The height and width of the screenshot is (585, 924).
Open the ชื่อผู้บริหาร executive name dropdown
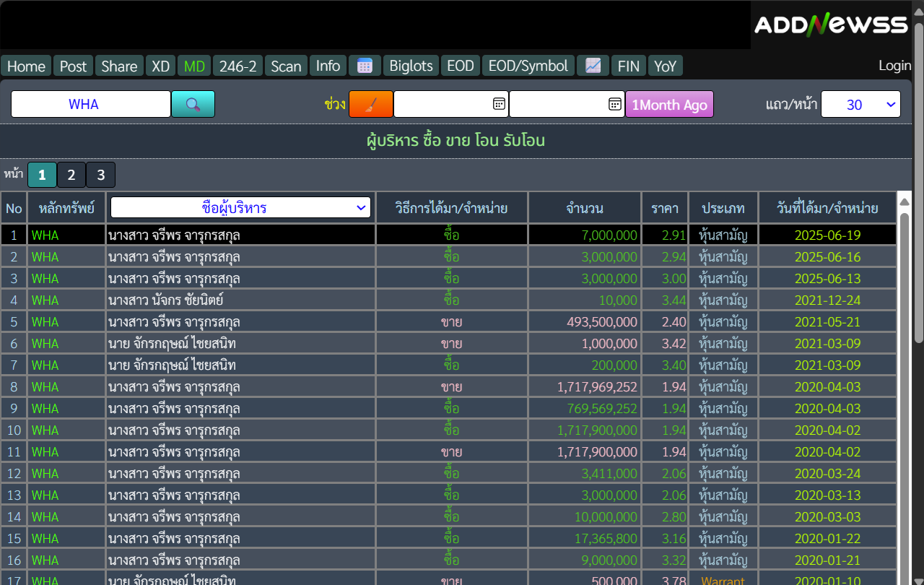[x=240, y=208]
